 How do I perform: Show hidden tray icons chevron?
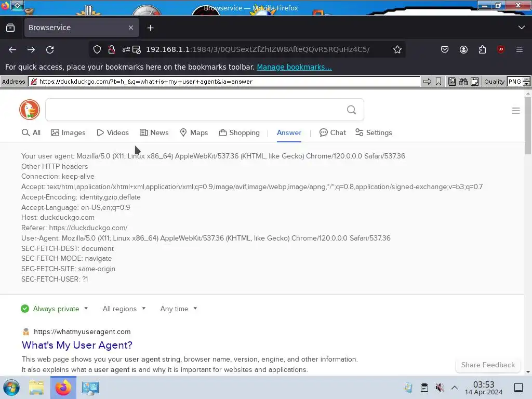[455, 388]
